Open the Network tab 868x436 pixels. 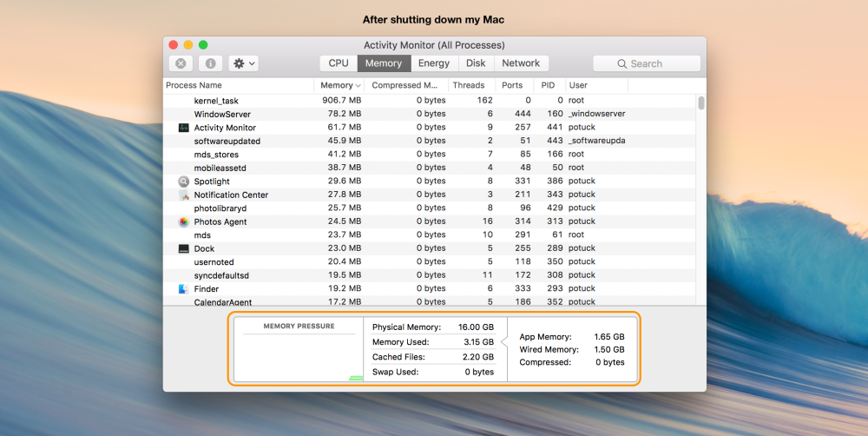click(521, 63)
